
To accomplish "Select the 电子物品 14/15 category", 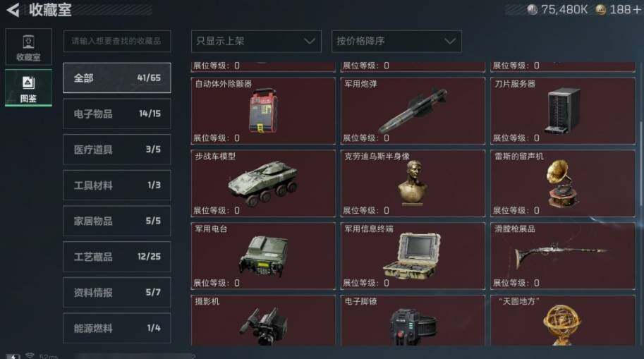I will point(117,114).
